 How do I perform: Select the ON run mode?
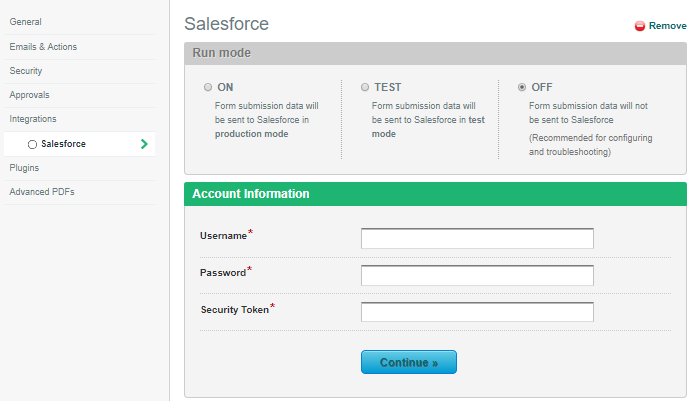(208, 87)
